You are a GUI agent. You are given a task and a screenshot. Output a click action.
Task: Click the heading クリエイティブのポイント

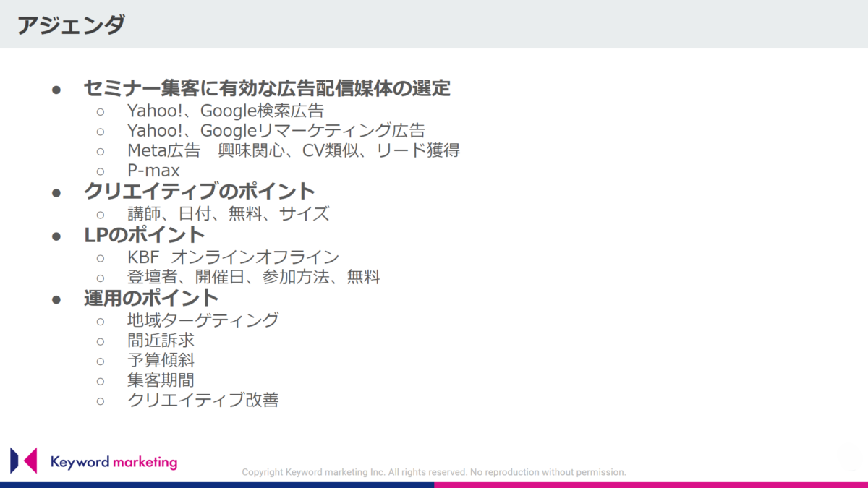click(x=200, y=192)
